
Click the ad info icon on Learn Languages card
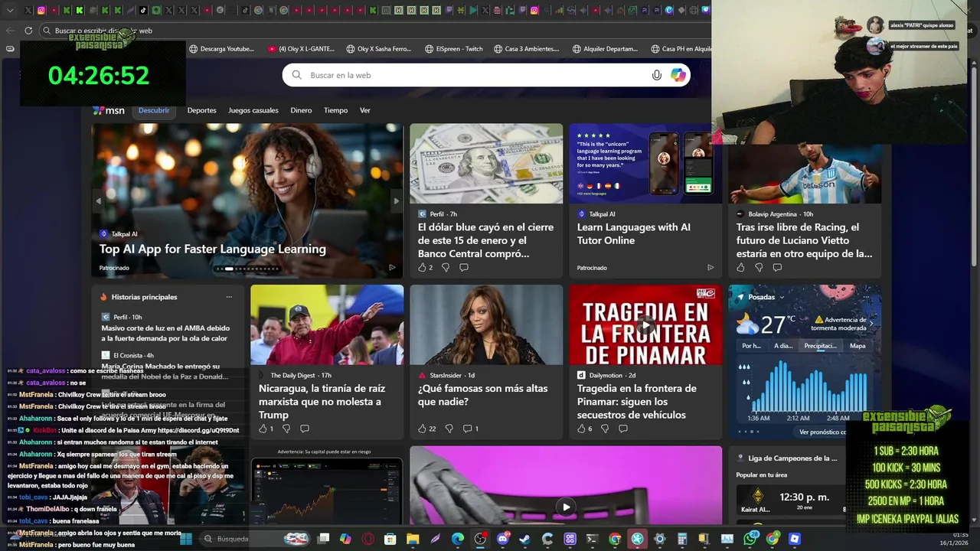[710, 268]
